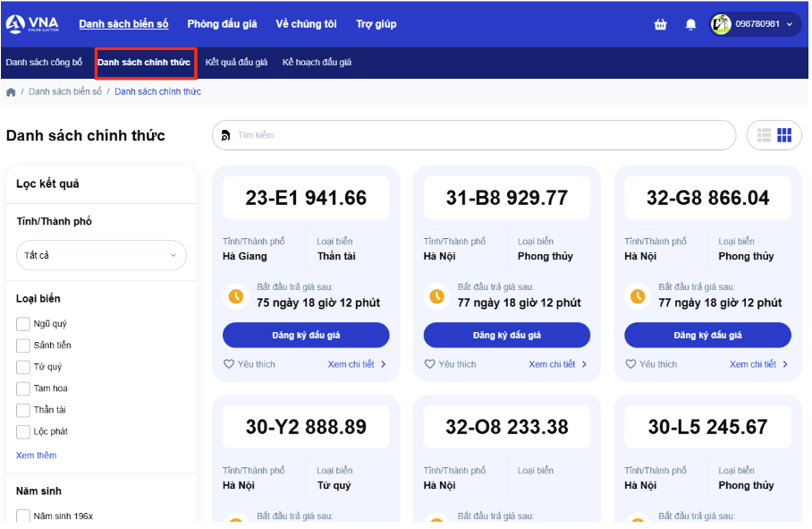Click heart icon on 23-E1 941.66 card

229,364
